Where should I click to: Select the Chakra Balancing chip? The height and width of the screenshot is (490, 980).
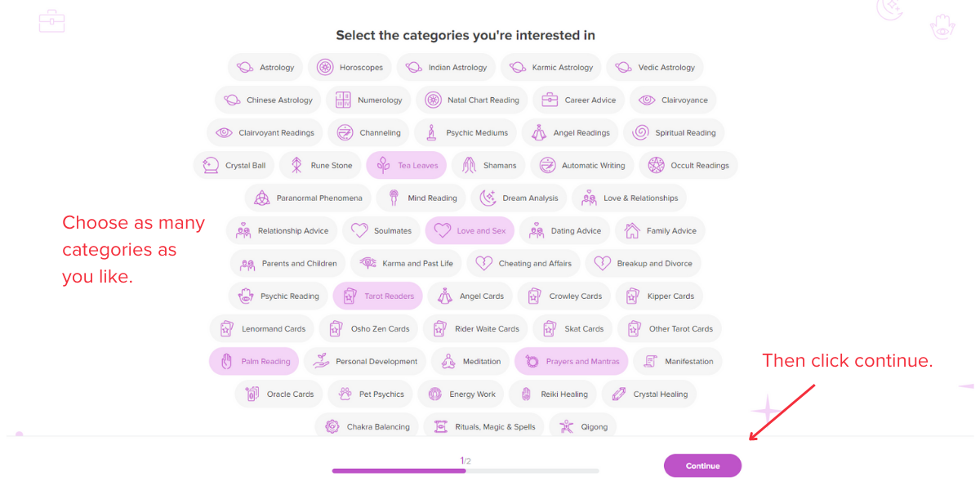(367, 427)
